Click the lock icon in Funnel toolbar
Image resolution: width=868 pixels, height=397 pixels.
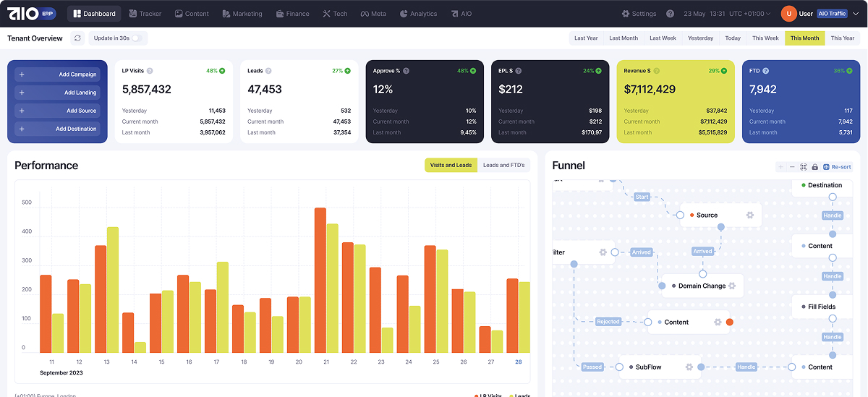click(x=814, y=167)
